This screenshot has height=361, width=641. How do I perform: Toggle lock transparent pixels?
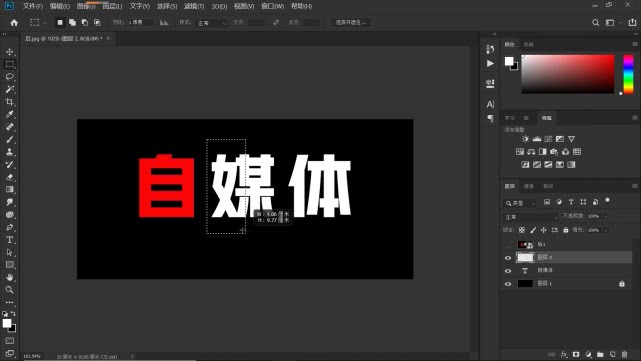click(x=522, y=230)
